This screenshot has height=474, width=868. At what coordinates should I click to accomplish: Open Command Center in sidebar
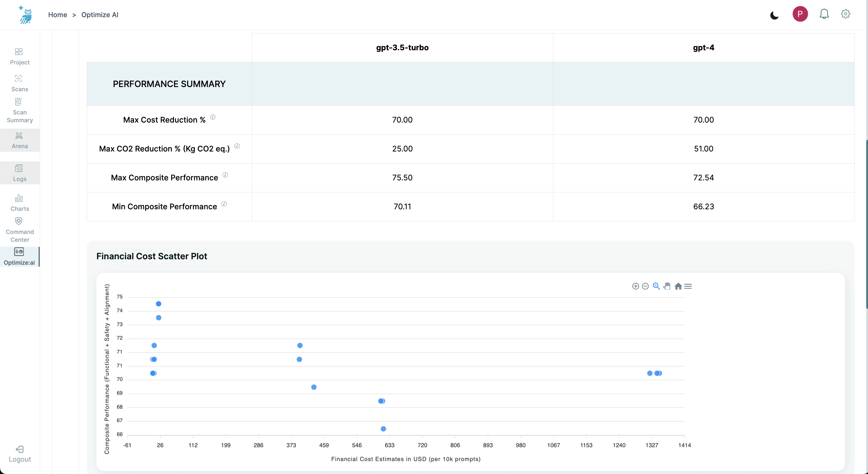tap(20, 231)
